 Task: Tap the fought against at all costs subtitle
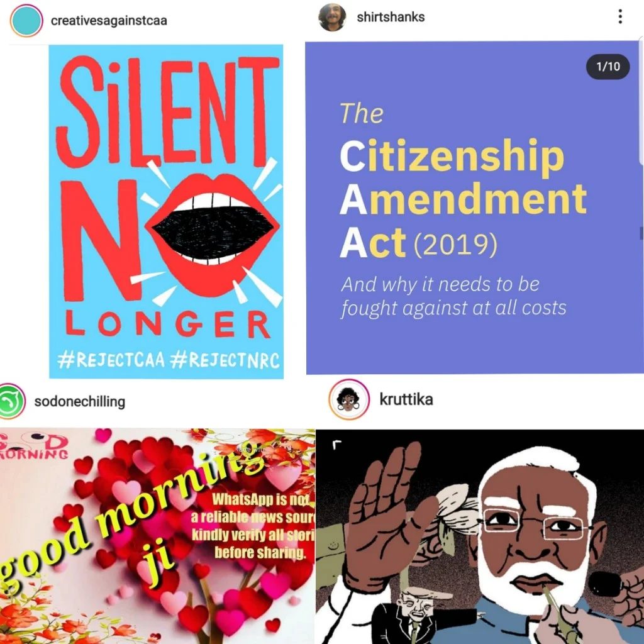click(x=453, y=308)
